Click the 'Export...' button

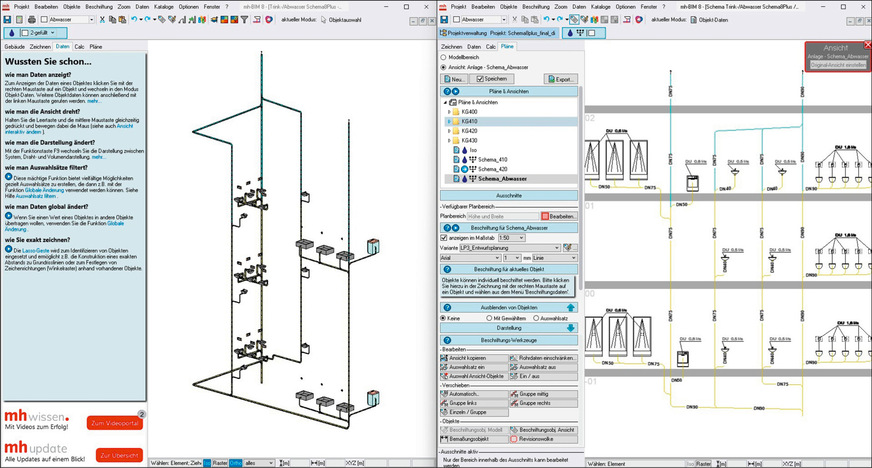563,78
